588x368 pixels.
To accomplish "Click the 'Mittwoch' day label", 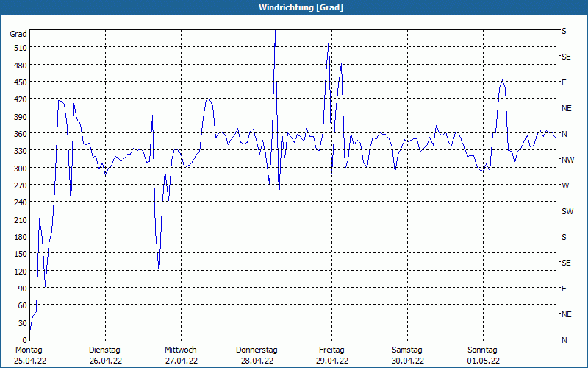I will pyautogui.click(x=180, y=350).
